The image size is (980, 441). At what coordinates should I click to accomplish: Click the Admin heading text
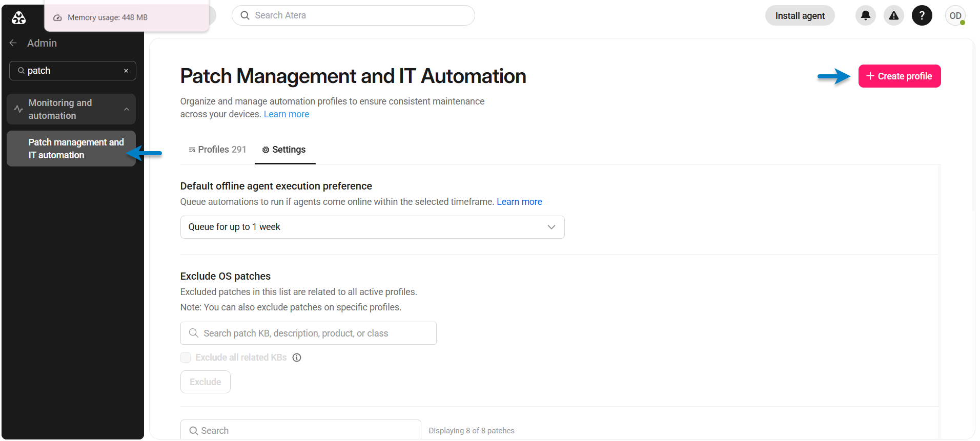42,43
